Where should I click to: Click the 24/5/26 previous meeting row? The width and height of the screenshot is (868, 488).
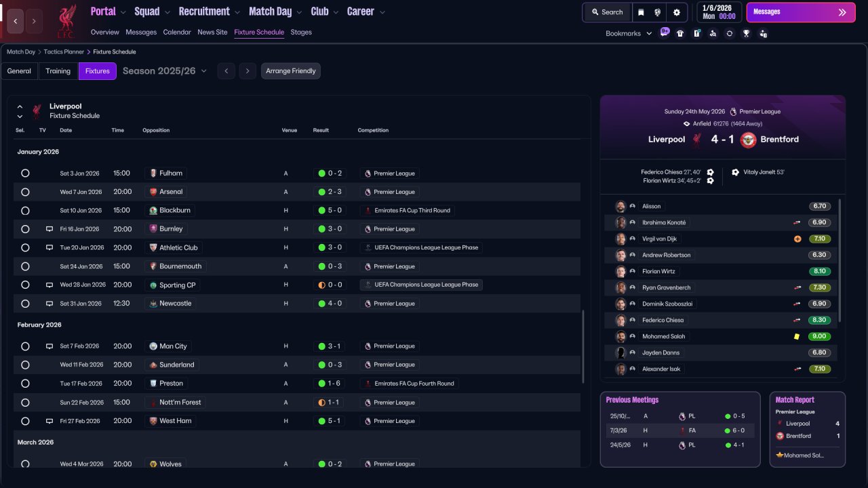tap(680, 445)
